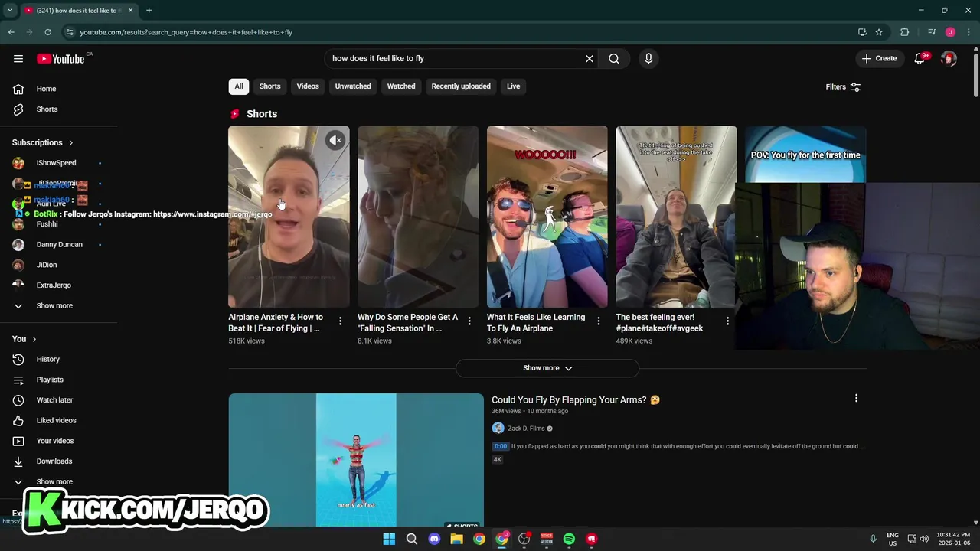The image size is (980, 551).
Task: Expand Subscriptions section arrow
Action: click(71, 142)
